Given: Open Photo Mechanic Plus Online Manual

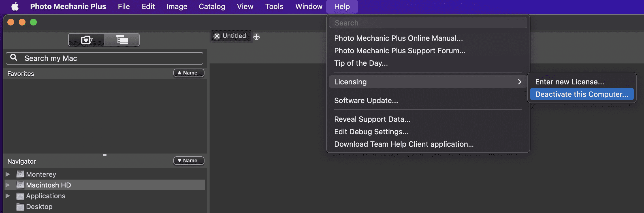Looking at the screenshot, I should tap(398, 38).
